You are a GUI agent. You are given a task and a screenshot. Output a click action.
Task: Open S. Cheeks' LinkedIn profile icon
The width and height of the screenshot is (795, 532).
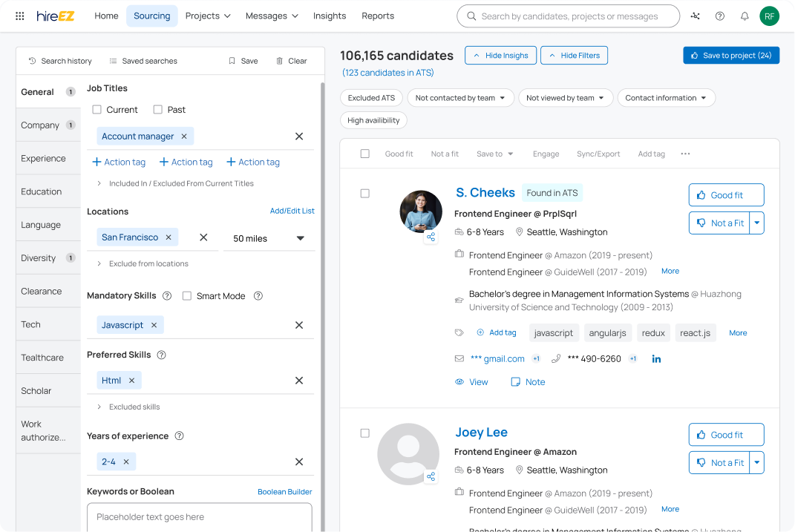tap(656, 359)
